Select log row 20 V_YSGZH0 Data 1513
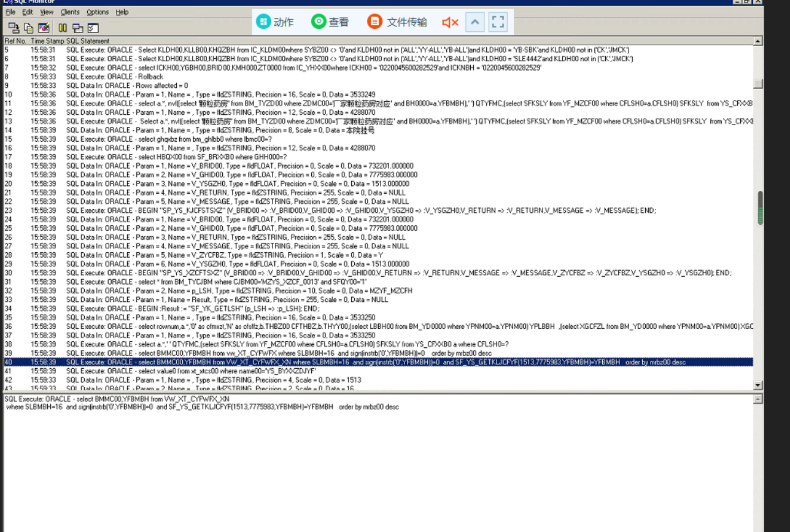790x532 pixels. 378,183
